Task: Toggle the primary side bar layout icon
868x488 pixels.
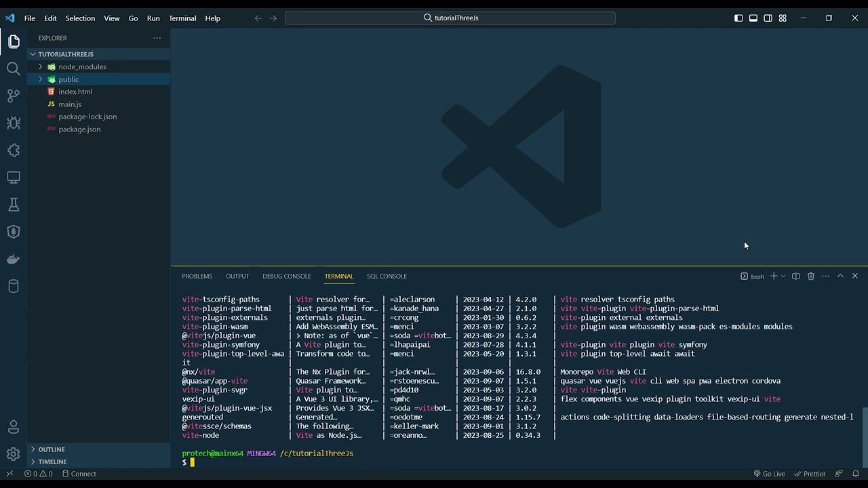Action: pyautogui.click(x=738, y=18)
